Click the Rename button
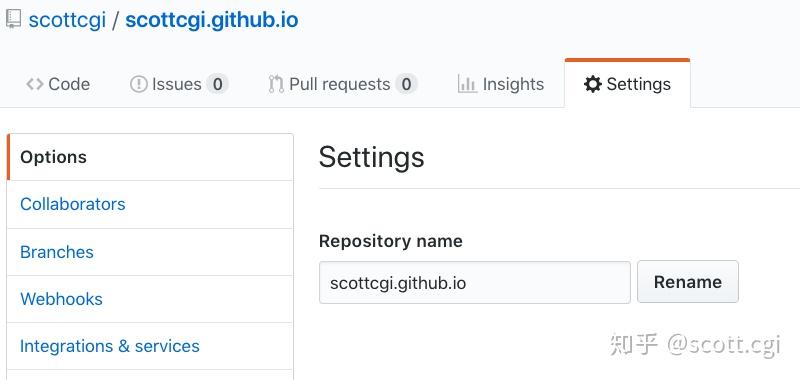Image resolution: width=800 pixels, height=380 pixels. 688,282
